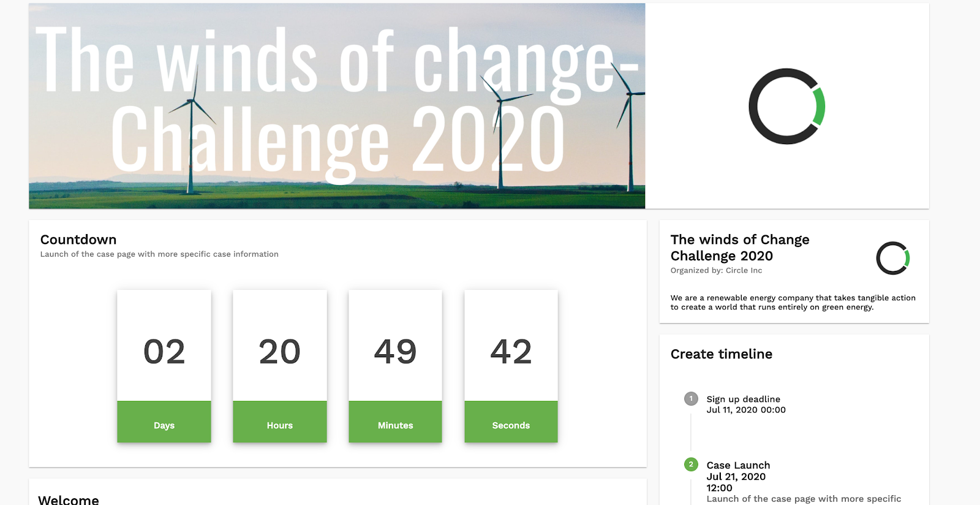This screenshot has width=980, height=505.
Task: Open the wind turbine banner image
Action: 337,106
